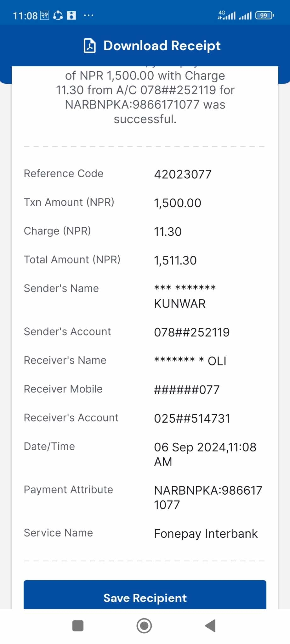Tap the recent apps square button
The image size is (290, 644).
(x=78, y=626)
